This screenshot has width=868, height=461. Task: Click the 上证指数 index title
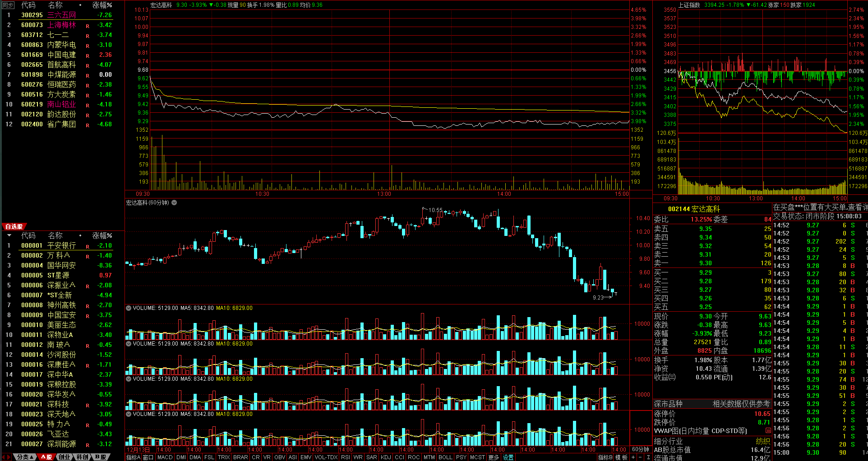point(689,5)
